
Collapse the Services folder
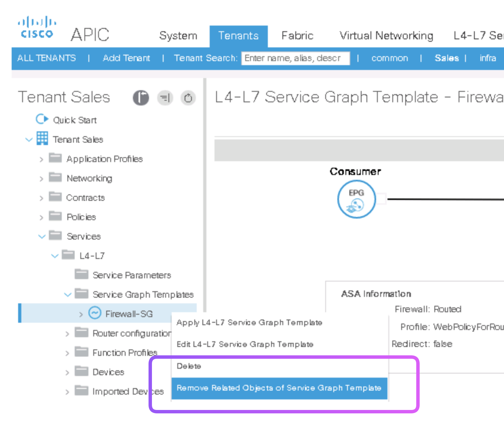[x=42, y=237]
